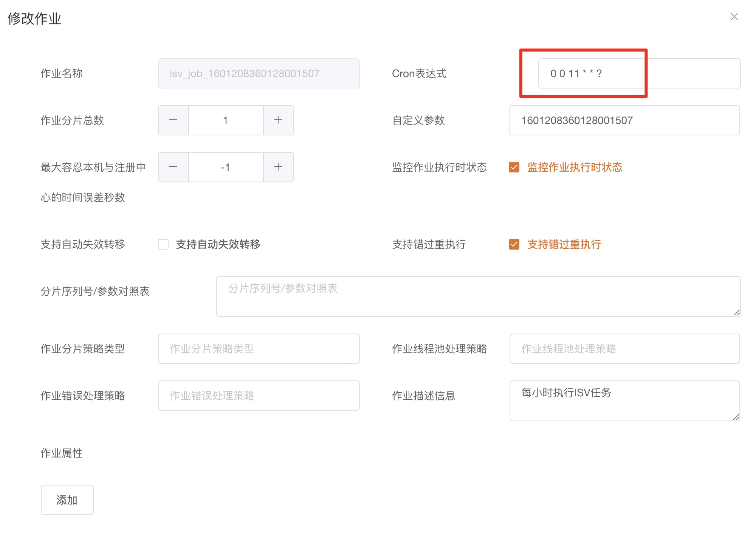Viewport: 756px width, 540px height.
Task: Click the disabled 作业名称 field
Action: click(x=259, y=73)
